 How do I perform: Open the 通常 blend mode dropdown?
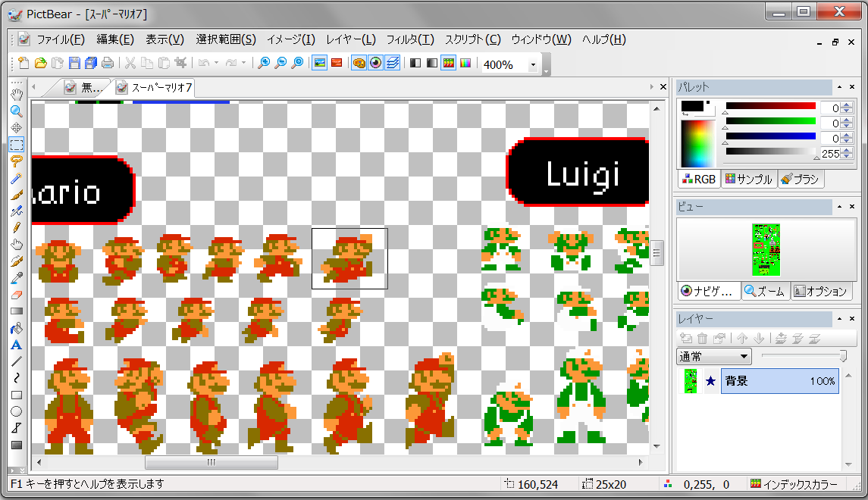click(744, 356)
